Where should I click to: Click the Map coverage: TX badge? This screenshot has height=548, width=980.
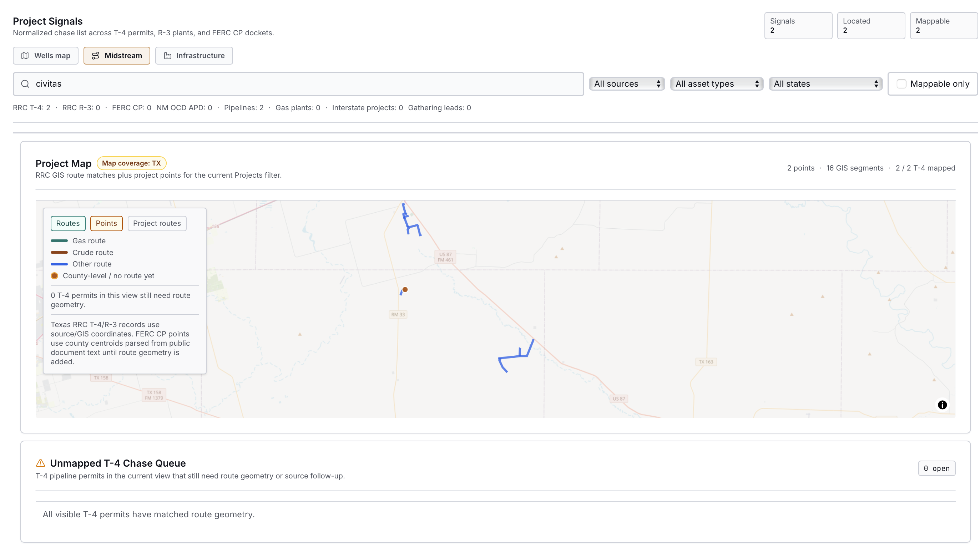pyautogui.click(x=131, y=163)
